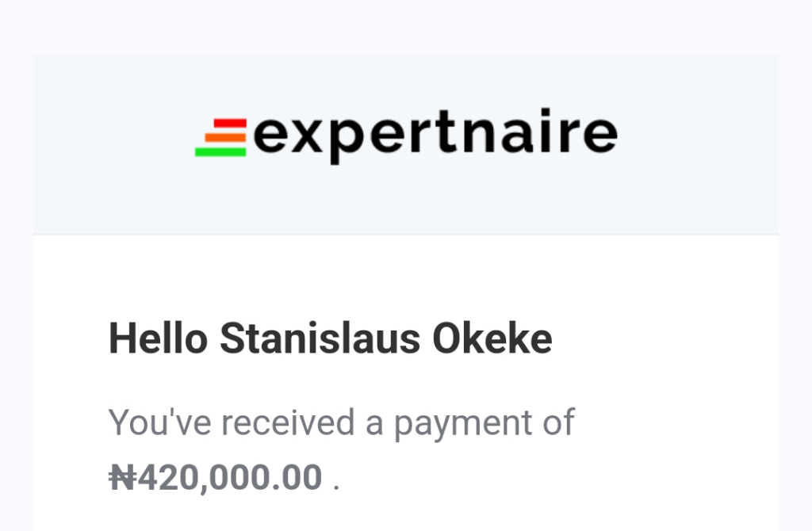Image resolution: width=812 pixels, height=531 pixels.
Task: Click the word 'Hello' in the greeting
Action: coord(158,339)
